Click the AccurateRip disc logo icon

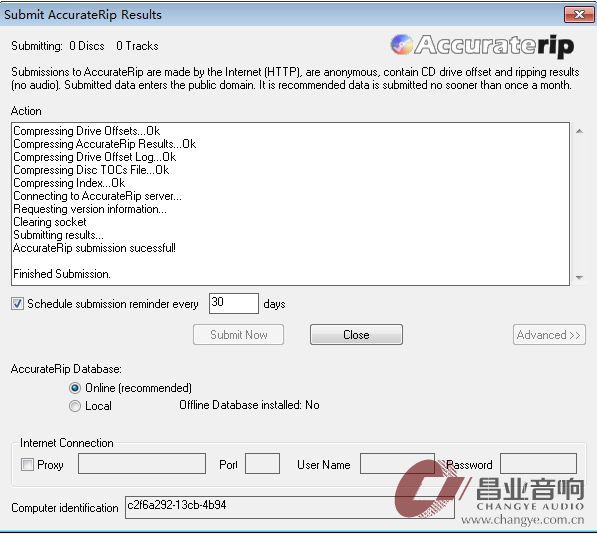click(x=402, y=45)
